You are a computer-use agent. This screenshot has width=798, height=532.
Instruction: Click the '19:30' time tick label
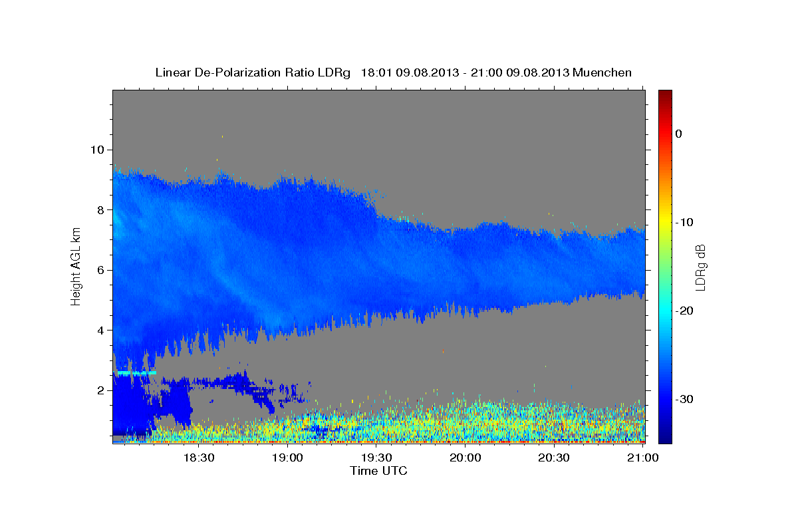[x=376, y=458]
